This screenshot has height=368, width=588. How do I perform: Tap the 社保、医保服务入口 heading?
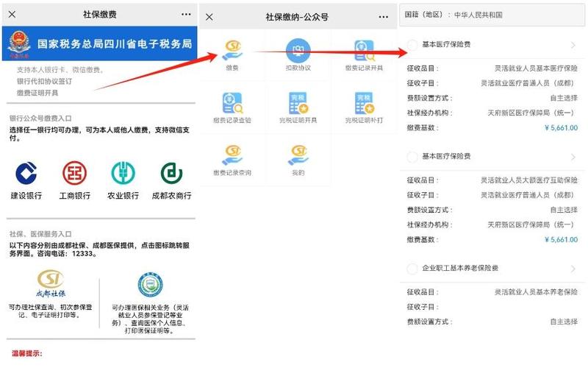click(x=40, y=234)
